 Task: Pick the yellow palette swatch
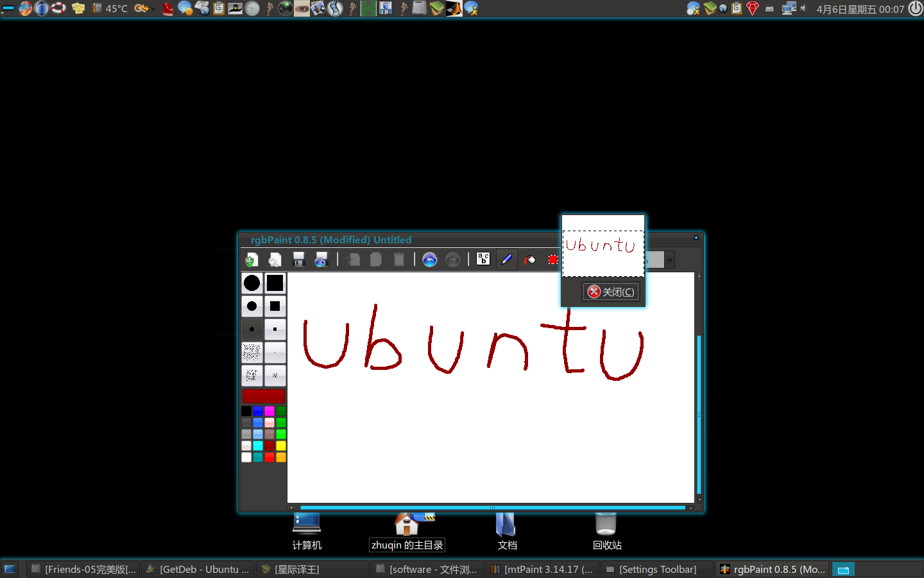281,446
